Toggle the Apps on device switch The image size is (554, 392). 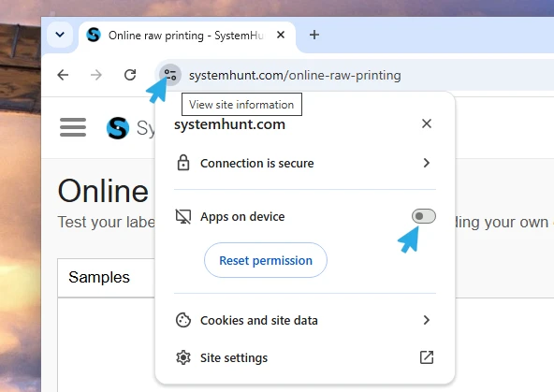point(424,216)
